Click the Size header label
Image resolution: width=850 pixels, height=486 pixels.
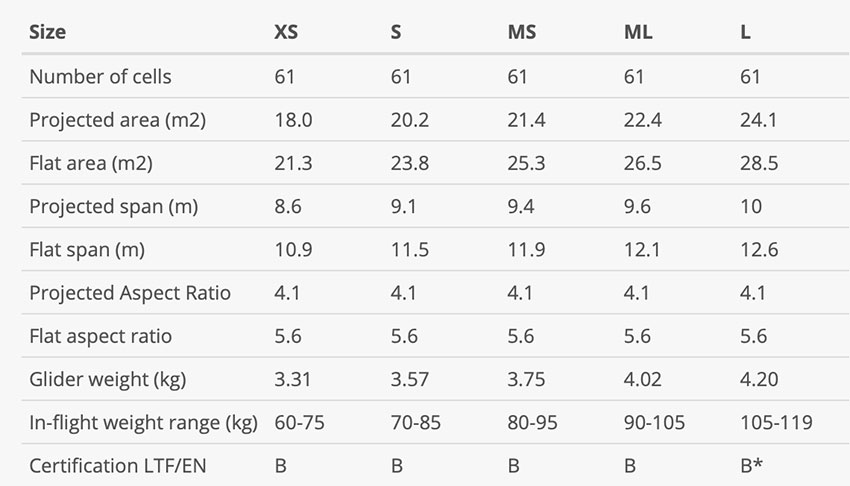[x=48, y=32]
